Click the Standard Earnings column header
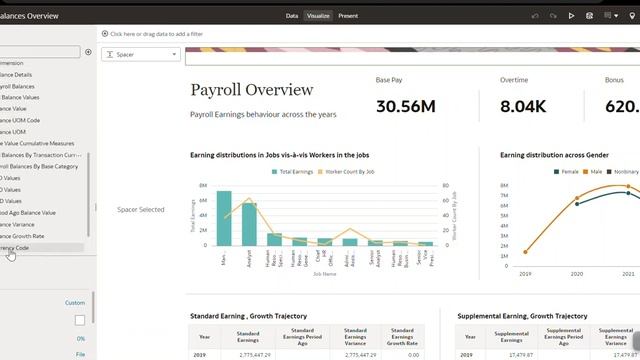The height and width of the screenshot is (360, 640). (248, 337)
